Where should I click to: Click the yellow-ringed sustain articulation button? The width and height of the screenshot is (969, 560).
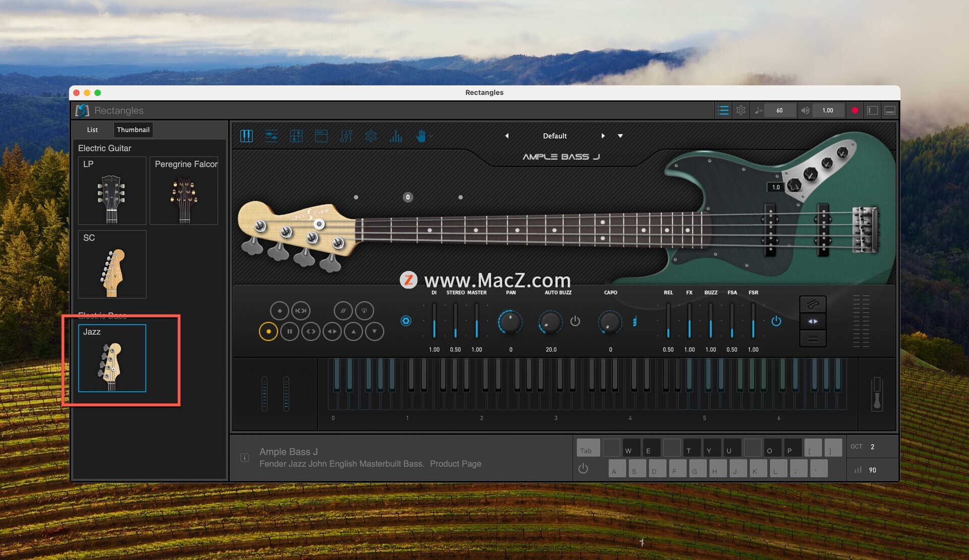(x=268, y=331)
